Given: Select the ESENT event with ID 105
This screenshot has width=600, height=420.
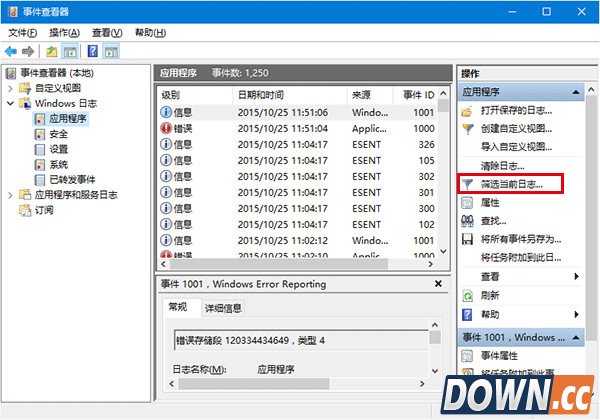Looking at the screenshot, I should pos(298,161).
